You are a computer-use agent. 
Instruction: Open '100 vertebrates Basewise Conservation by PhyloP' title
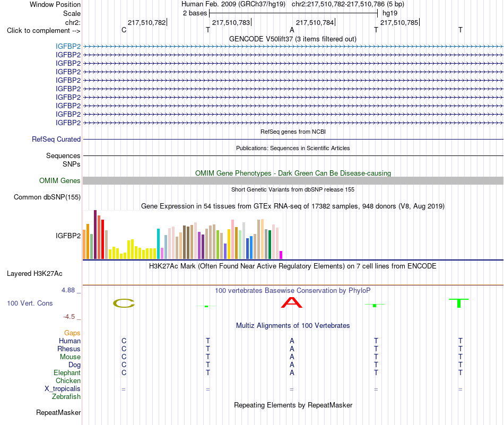pos(293,291)
